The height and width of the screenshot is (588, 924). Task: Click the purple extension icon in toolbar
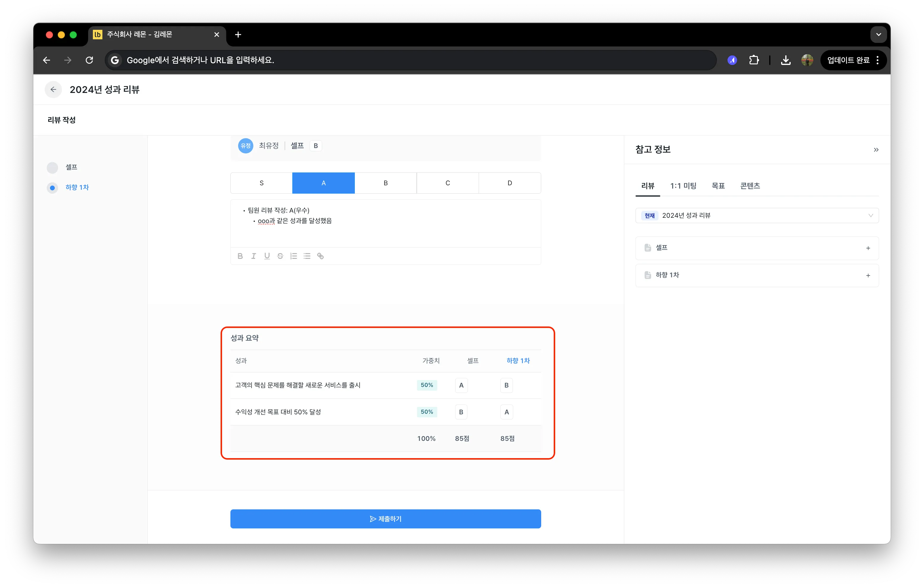pyautogui.click(x=732, y=60)
